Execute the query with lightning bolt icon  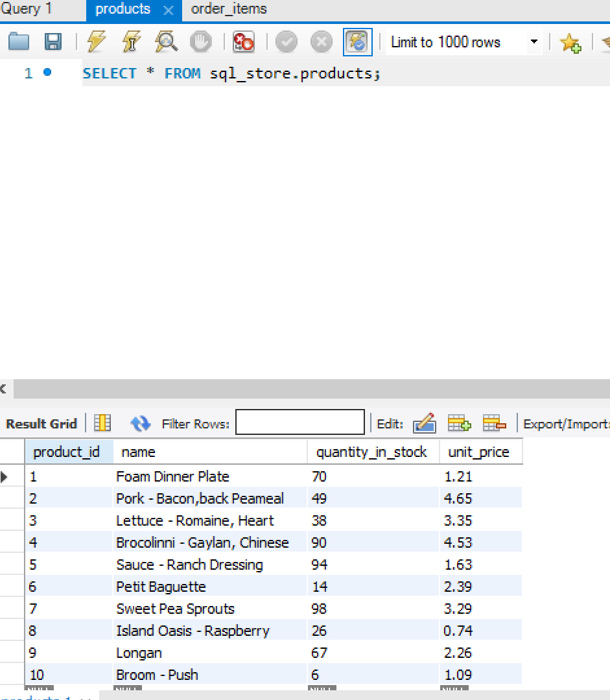(97, 42)
